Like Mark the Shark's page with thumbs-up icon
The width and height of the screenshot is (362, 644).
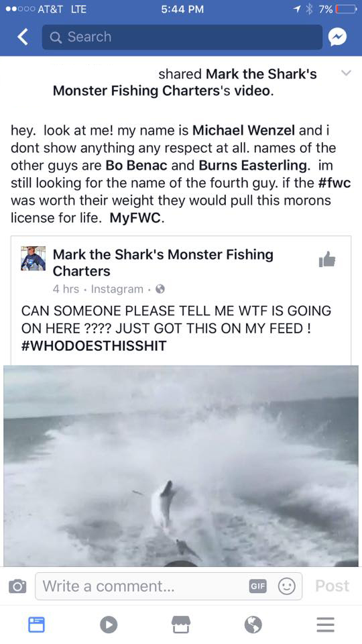click(x=326, y=259)
